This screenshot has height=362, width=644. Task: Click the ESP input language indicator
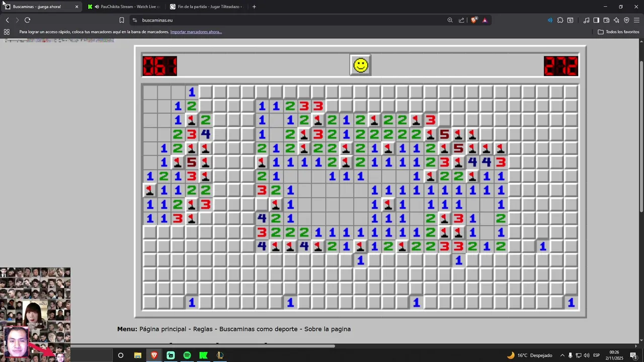click(596, 355)
